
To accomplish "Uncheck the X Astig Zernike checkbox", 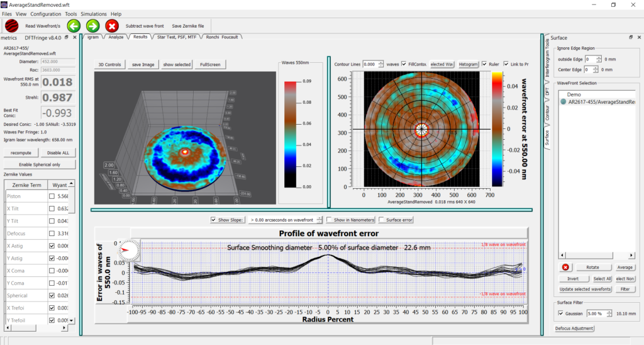I will pyautogui.click(x=52, y=246).
